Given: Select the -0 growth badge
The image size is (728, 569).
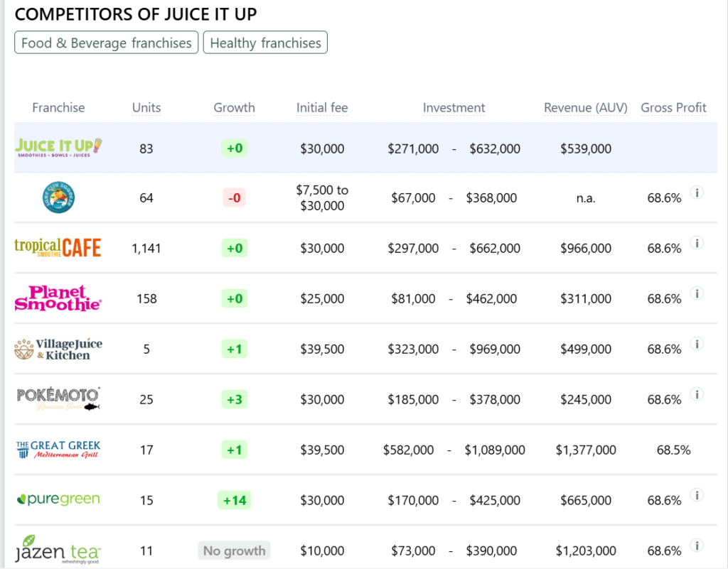Looking at the screenshot, I should pos(235,198).
